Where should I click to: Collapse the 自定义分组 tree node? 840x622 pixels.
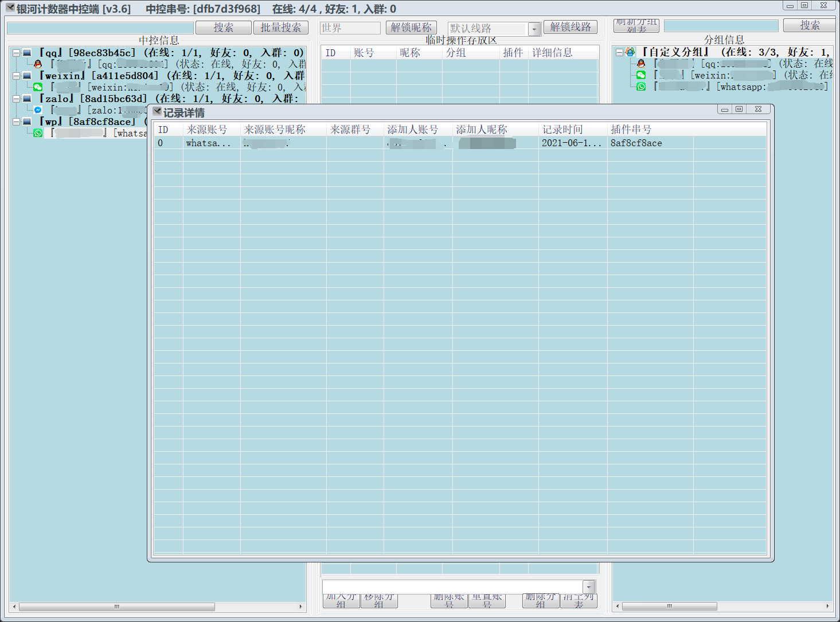click(x=619, y=52)
